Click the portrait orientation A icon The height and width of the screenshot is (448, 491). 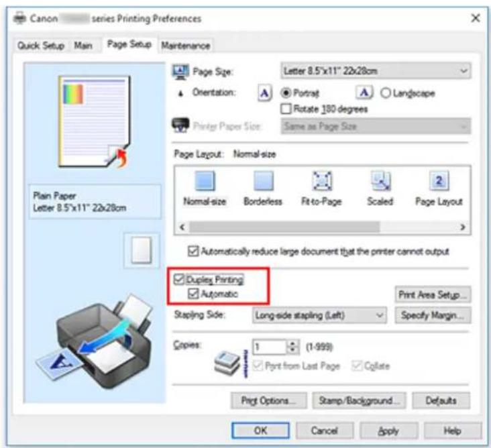point(264,93)
